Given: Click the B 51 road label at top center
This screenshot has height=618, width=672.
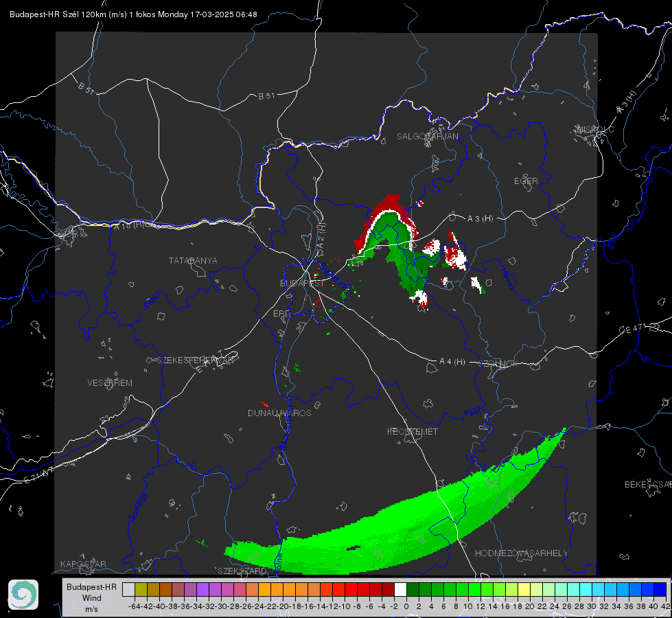Looking at the screenshot, I should (266, 96).
